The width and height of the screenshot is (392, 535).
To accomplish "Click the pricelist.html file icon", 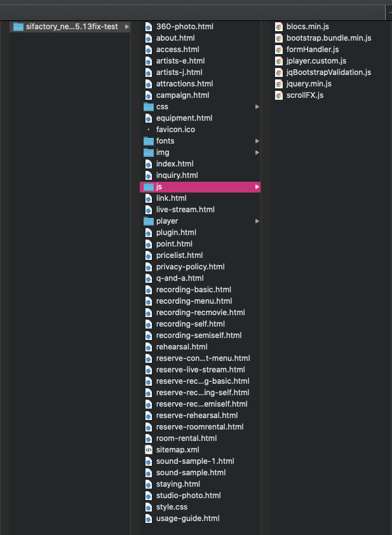I will tap(149, 255).
